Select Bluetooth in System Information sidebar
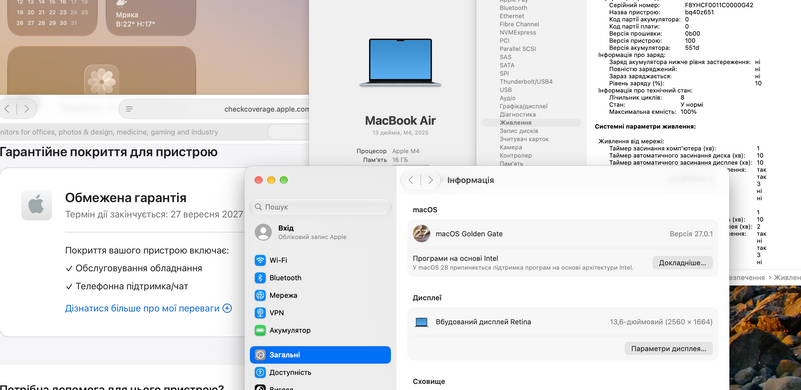The width and height of the screenshot is (801, 390). pos(513,8)
